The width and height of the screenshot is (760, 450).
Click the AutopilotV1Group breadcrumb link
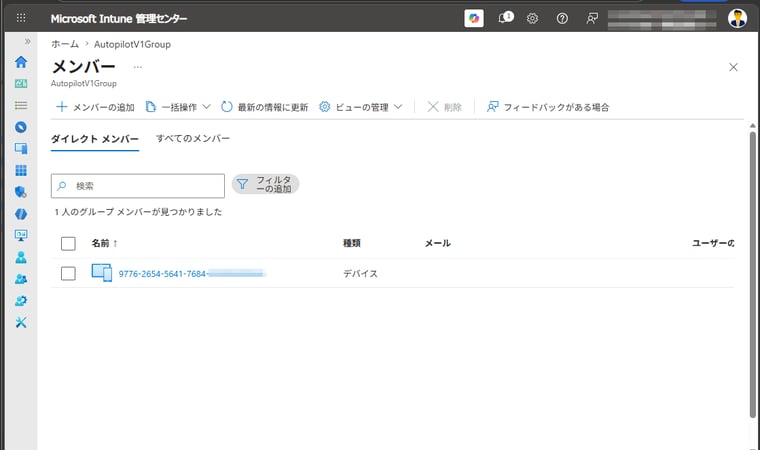pyautogui.click(x=132, y=44)
